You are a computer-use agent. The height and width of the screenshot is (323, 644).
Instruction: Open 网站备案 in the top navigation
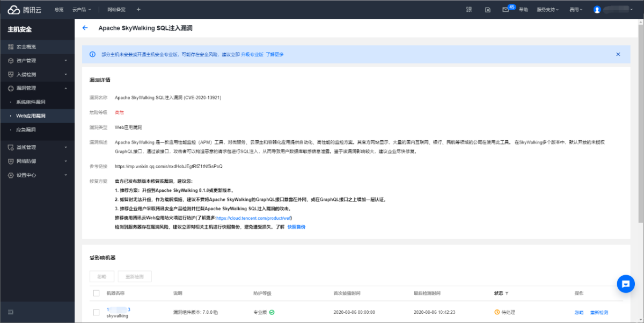click(x=116, y=9)
